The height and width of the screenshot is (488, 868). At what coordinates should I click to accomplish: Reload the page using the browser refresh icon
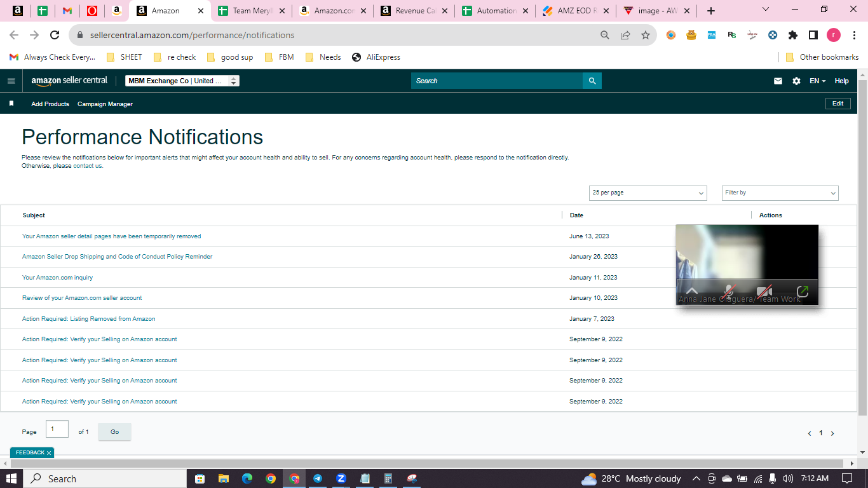point(55,36)
